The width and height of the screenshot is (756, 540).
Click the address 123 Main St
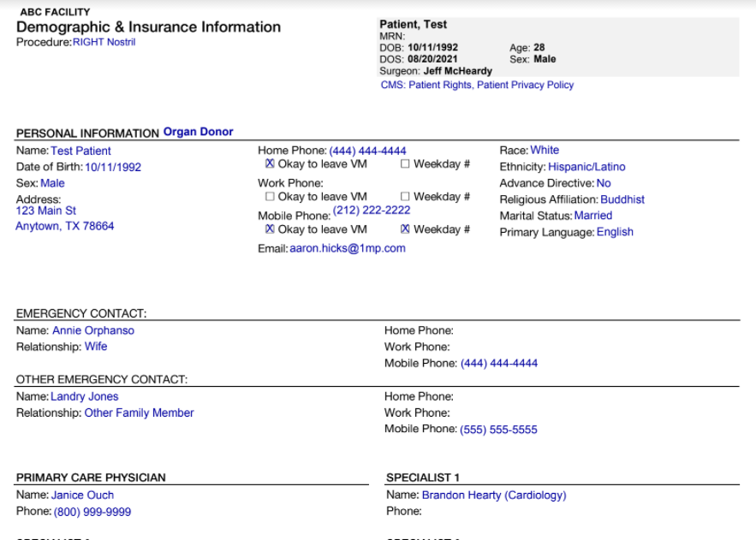pyautogui.click(x=46, y=210)
